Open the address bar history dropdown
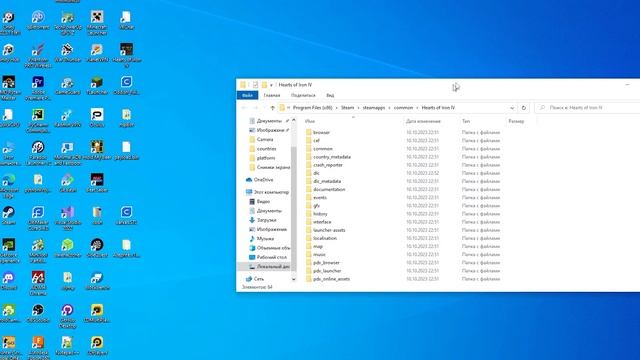This screenshot has height=360, width=640. pos(512,108)
